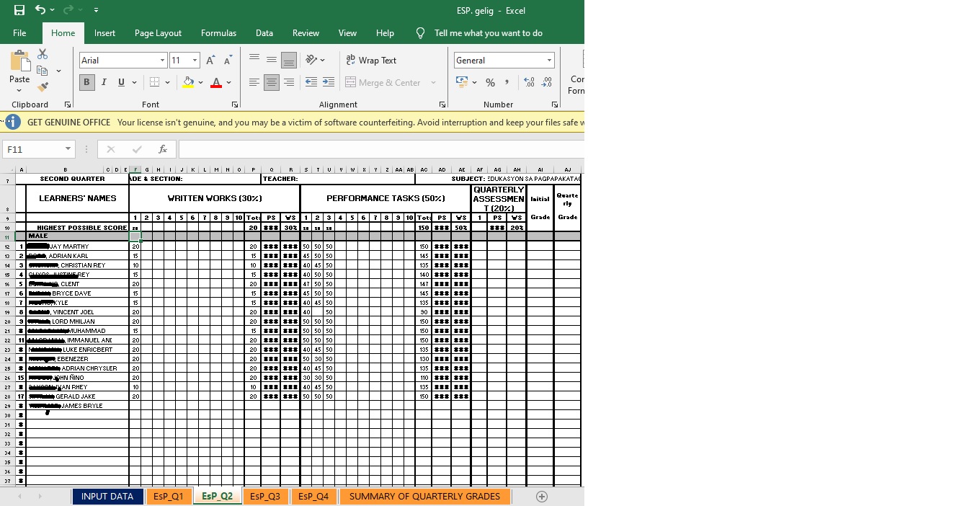This screenshot has height=506, width=980.
Task: Open the Page Layout ribbon tab
Action: pyautogui.click(x=158, y=33)
